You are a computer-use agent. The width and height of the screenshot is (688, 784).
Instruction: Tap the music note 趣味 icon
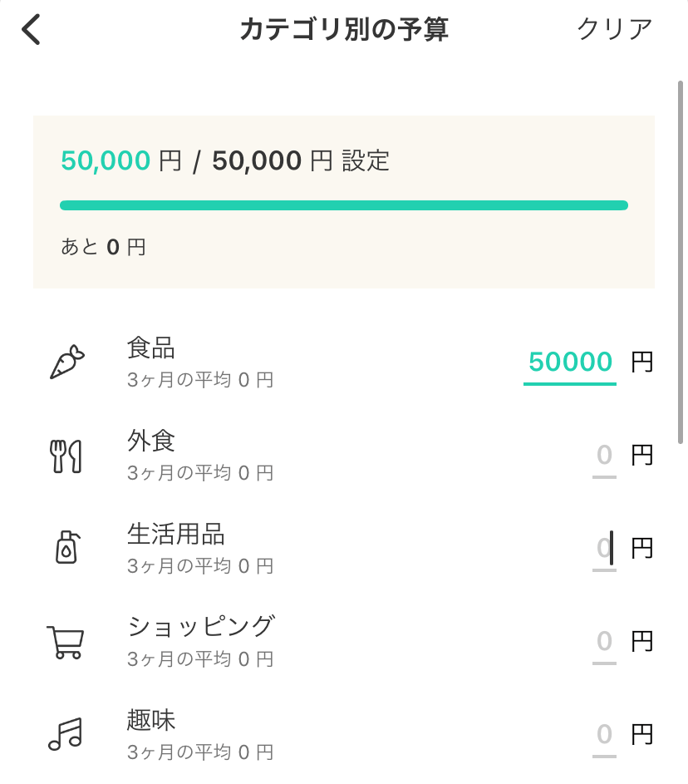point(65,735)
